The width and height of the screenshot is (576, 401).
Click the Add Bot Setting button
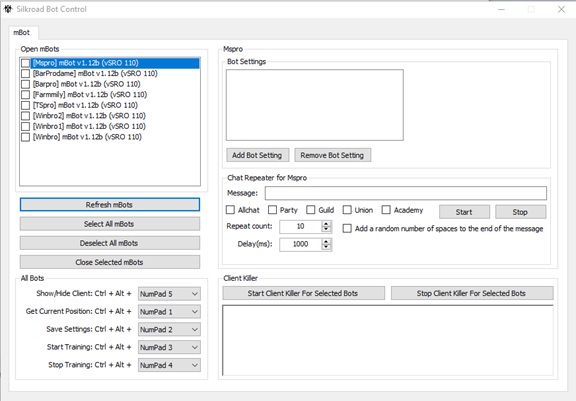tap(258, 155)
